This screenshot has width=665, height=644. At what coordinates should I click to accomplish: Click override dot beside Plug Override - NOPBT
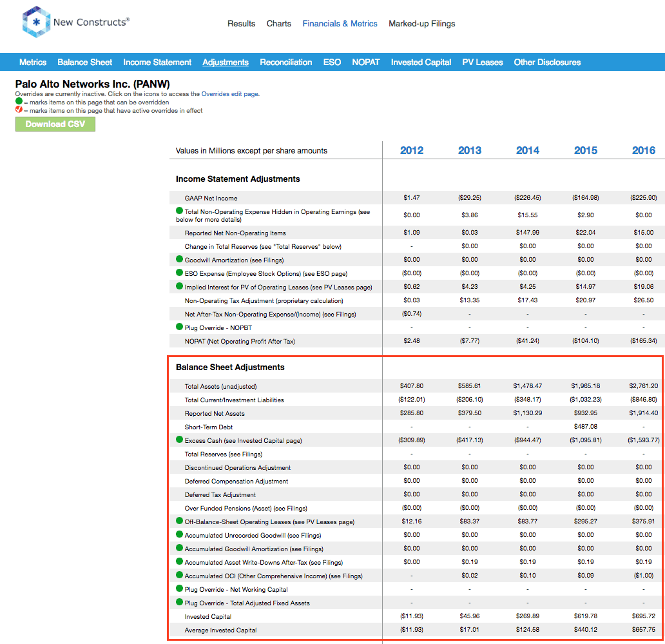pyautogui.click(x=179, y=327)
